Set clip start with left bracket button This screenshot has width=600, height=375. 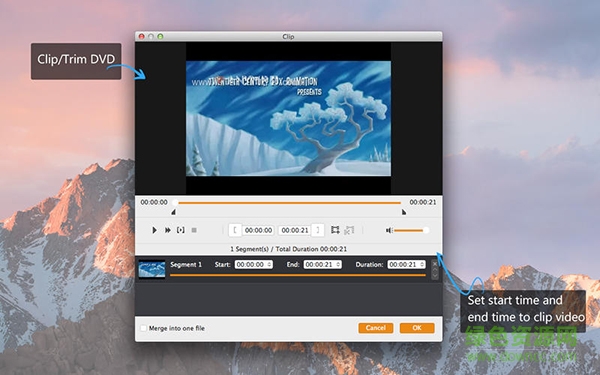pyautogui.click(x=235, y=230)
